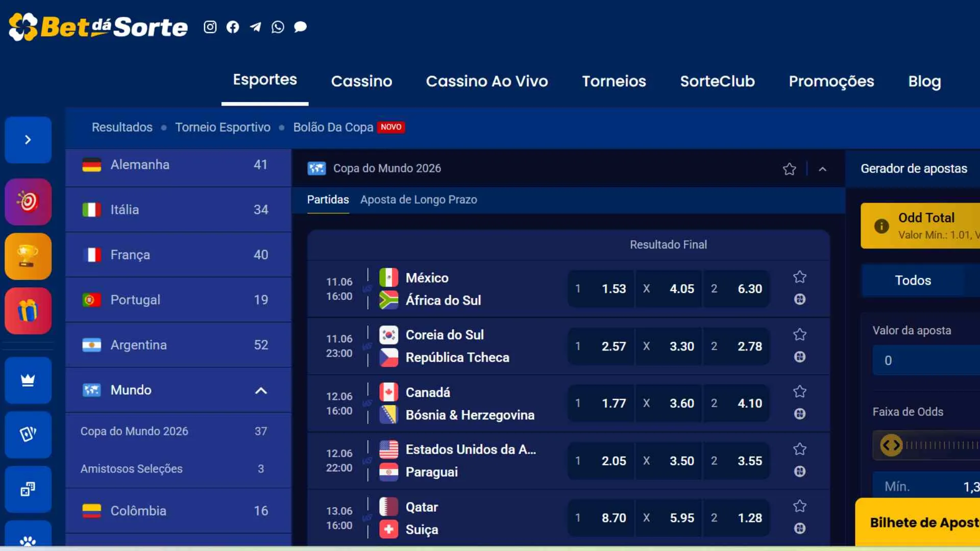
Task: Open the purple target sidebar icon
Action: [x=28, y=202]
